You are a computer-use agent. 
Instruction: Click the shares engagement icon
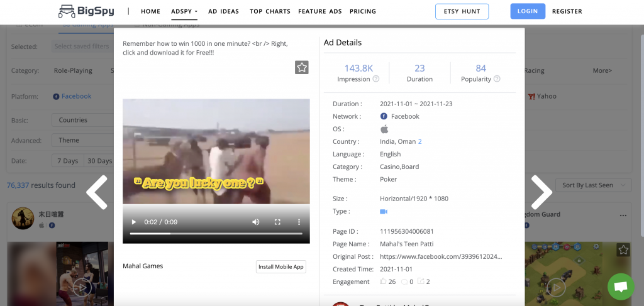click(421, 281)
